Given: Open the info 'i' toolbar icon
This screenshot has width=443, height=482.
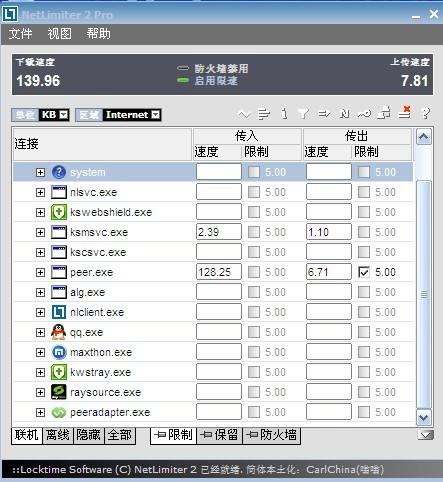Looking at the screenshot, I should tap(284, 114).
